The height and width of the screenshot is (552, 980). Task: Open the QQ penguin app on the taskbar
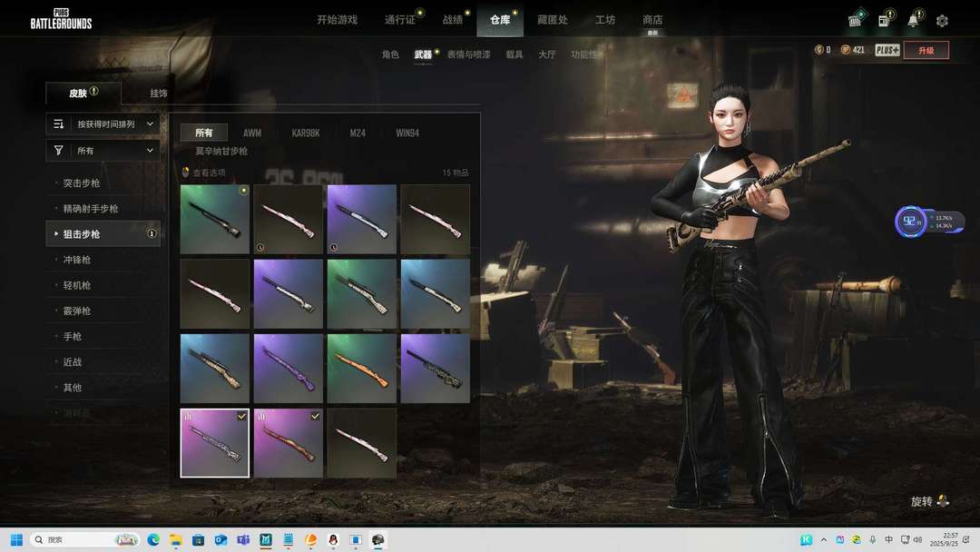click(x=333, y=539)
